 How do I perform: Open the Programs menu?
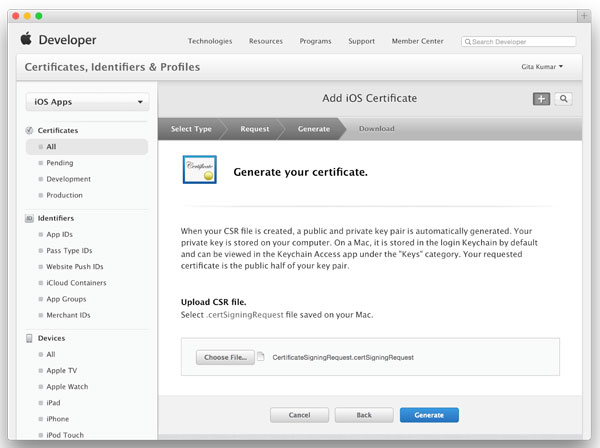click(315, 41)
